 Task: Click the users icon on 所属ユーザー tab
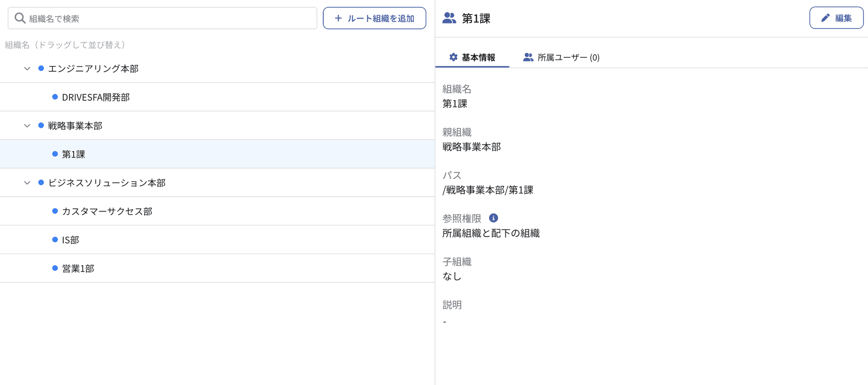tap(528, 57)
